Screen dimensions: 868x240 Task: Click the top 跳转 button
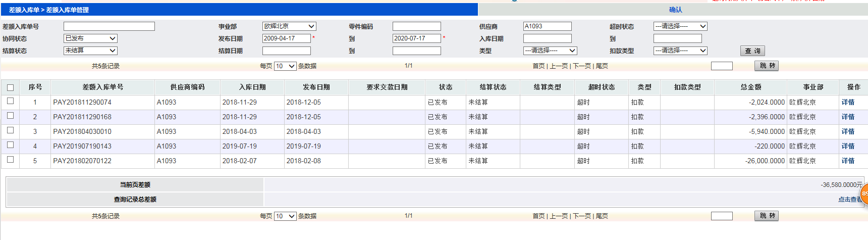(x=767, y=66)
